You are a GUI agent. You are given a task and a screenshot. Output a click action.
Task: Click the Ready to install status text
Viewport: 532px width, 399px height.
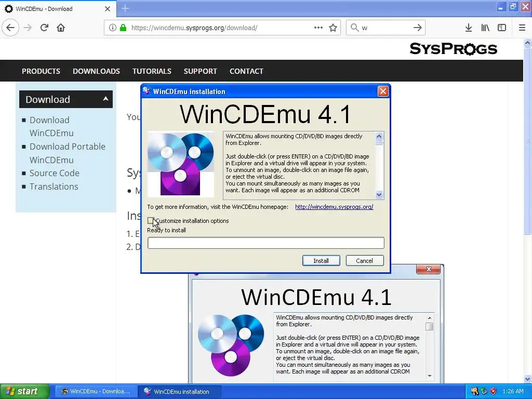tap(166, 230)
